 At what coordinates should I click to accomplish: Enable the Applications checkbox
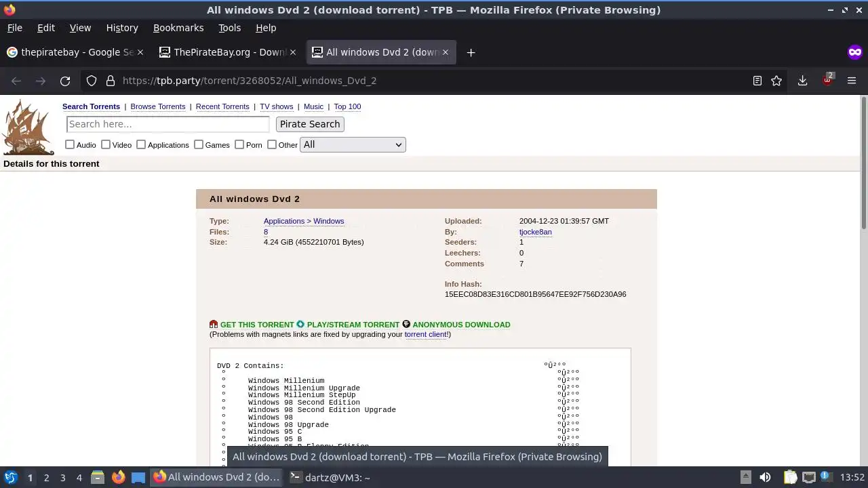click(x=141, y=144)
